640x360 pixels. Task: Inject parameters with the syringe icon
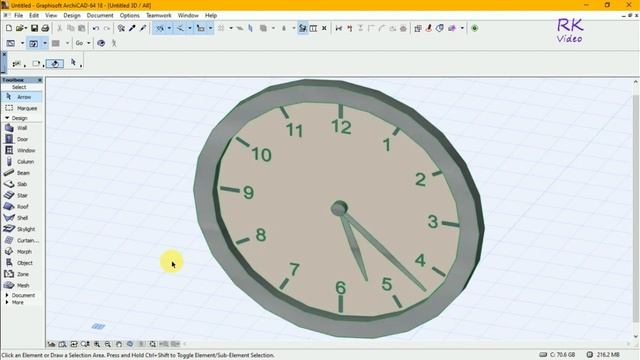pos(143,28)
